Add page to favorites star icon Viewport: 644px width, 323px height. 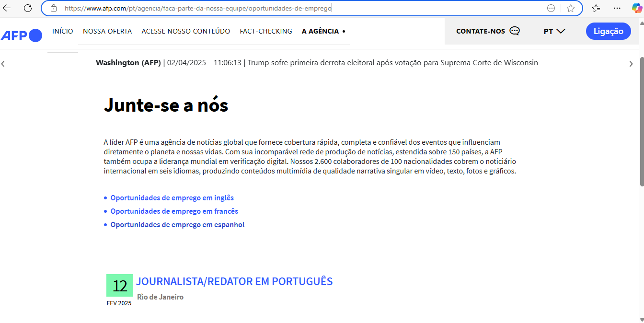570,8
